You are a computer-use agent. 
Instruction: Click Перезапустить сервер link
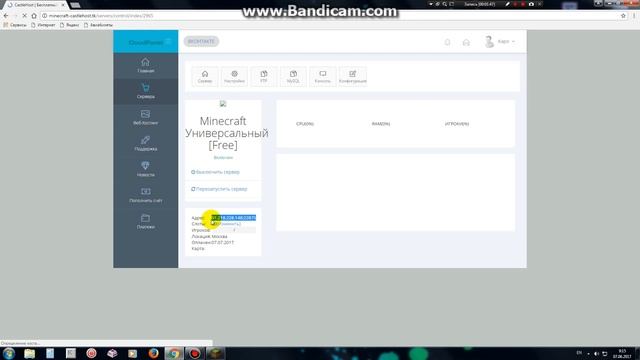tap(219, 189)
